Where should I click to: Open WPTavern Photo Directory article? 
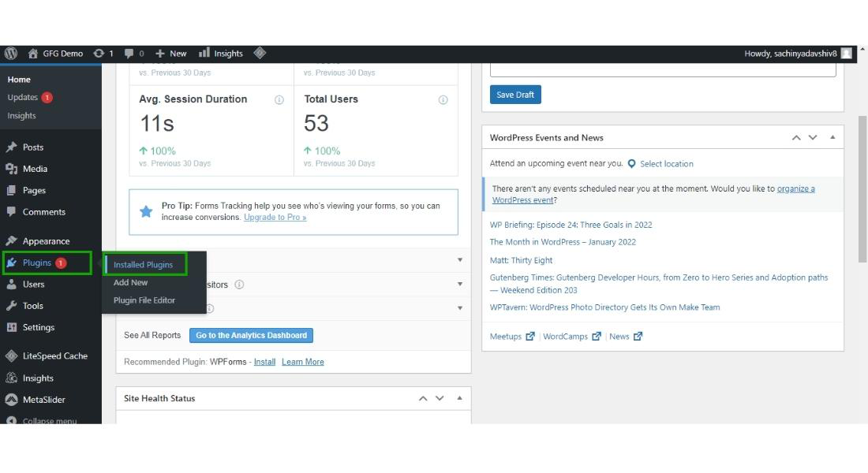tap(604, 307)
